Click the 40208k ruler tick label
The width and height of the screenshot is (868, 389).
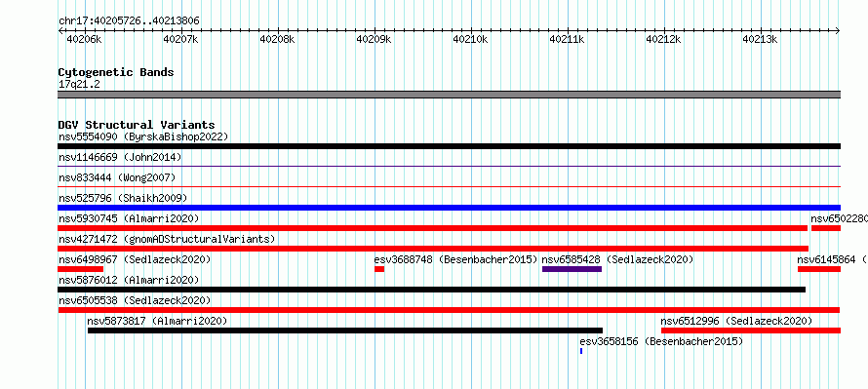pos(277,39)
